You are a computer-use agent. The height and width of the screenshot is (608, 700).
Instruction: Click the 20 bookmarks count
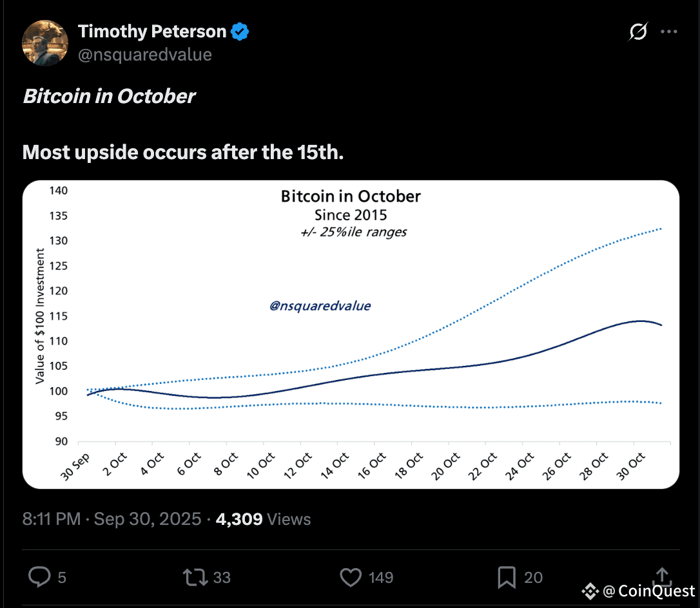coord(533,578)
